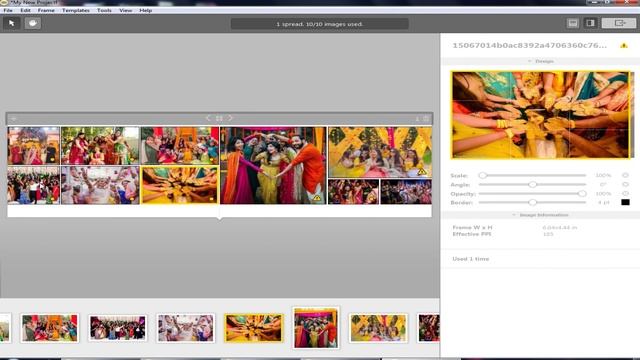Go to previous template with left arrow
This screenshot has width=640, height=360.
tap(208, 118)
